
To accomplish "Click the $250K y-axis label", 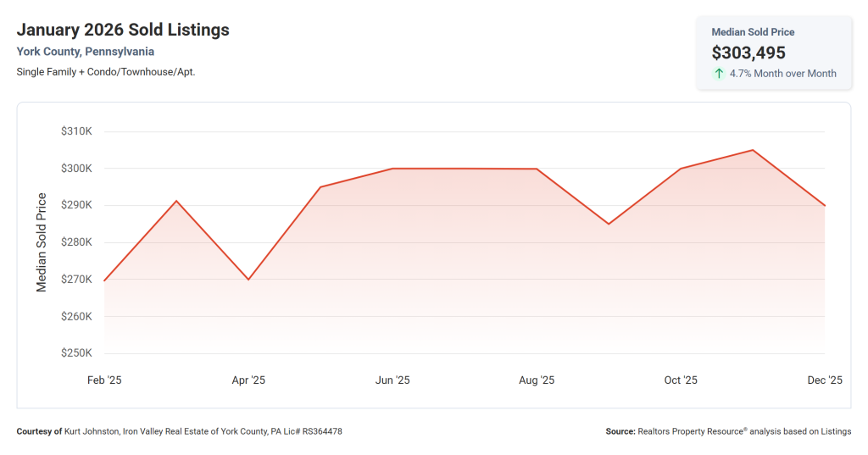I will [76, 353].
